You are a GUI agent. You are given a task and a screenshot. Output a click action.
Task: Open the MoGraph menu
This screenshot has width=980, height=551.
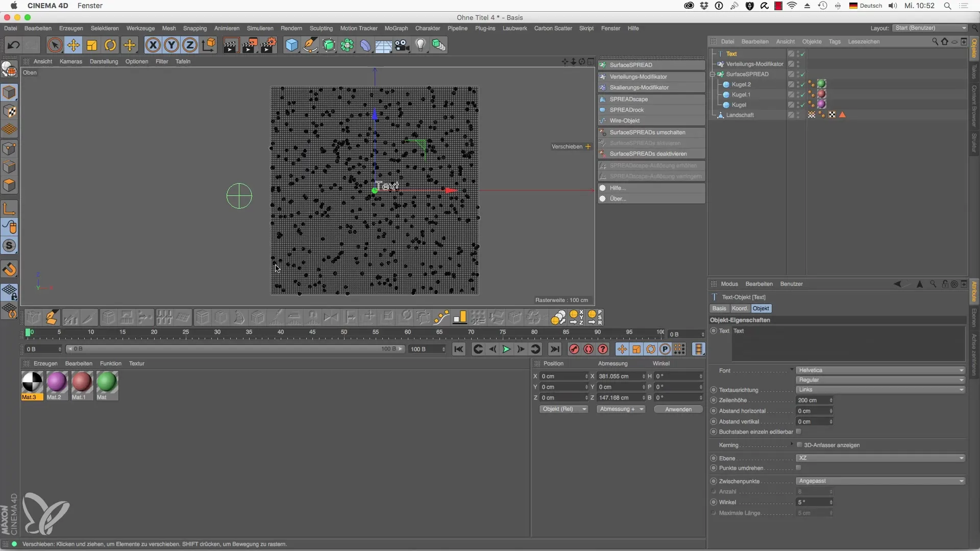click(396, 28)
